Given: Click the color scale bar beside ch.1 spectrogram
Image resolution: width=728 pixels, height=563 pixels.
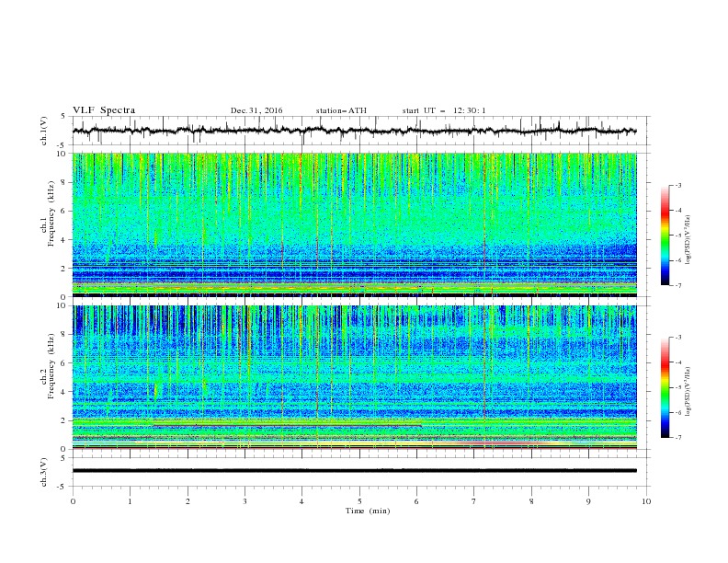Looking at the screenshot, I should coord(665,236).
